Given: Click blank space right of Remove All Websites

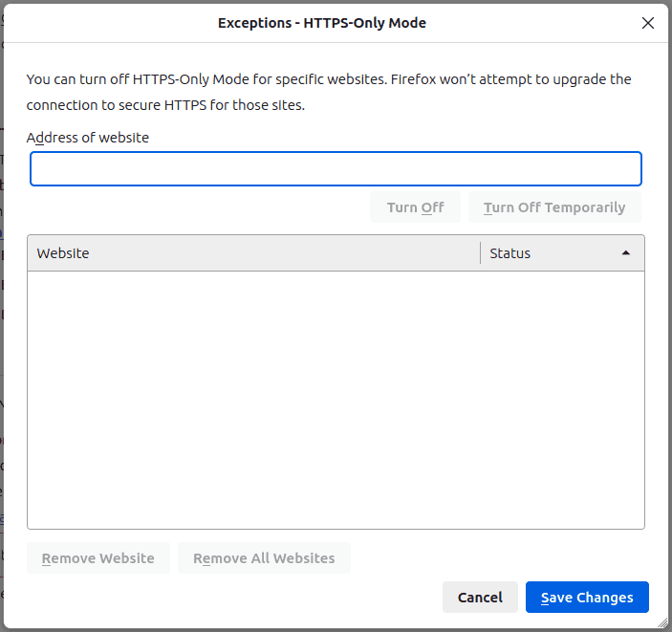Looking at the screenshot, I should pyautogui.click(x=497, y=558).
